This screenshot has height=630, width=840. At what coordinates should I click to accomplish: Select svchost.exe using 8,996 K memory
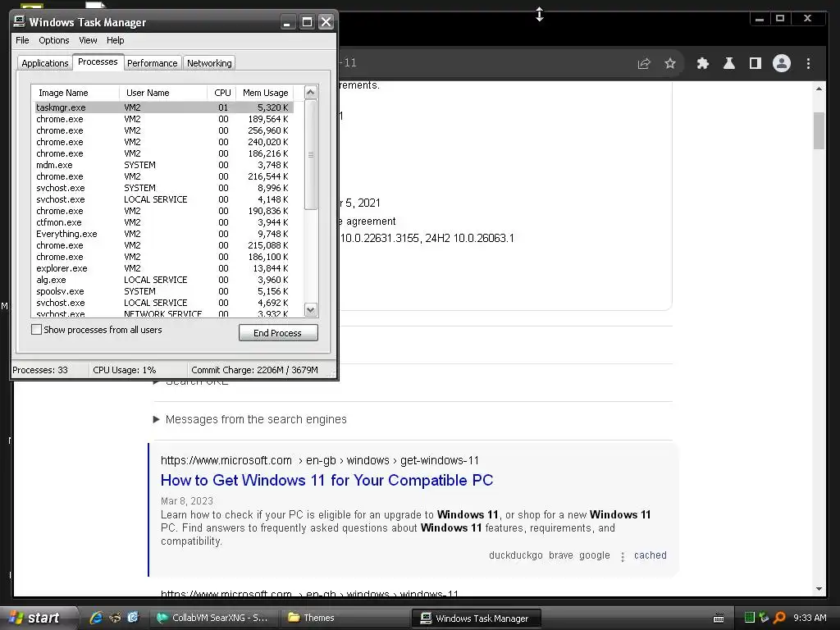coord(164,188)
